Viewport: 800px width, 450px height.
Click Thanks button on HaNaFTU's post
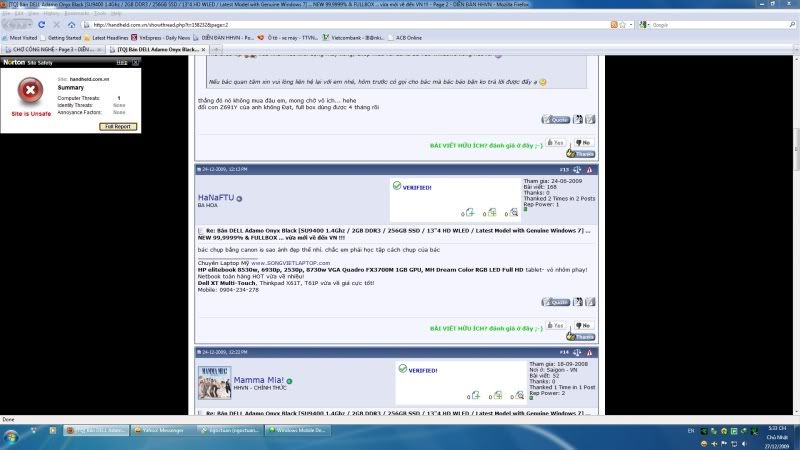tap(581, 337)
